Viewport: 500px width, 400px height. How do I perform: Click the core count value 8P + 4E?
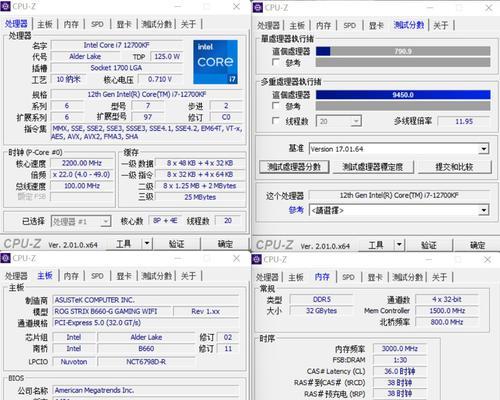(x=165, y=221)
